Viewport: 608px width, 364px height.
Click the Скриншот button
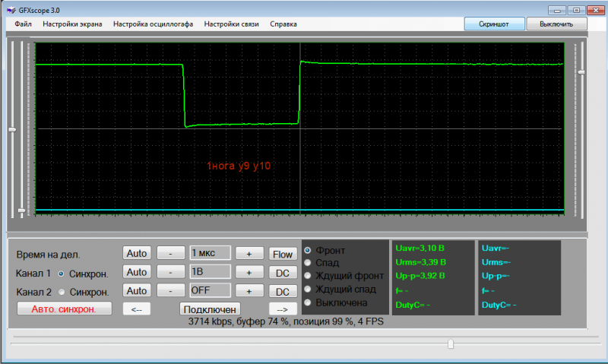[x=494, y=24]
